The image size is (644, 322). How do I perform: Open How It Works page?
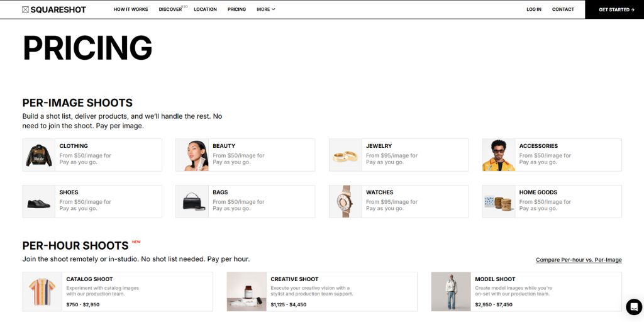click(x=131, y=9)
